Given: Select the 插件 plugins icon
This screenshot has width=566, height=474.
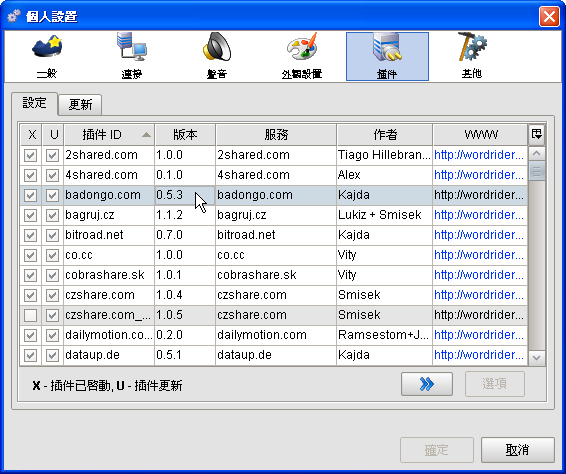Looking at the screenshot, I should pos(387,56).
